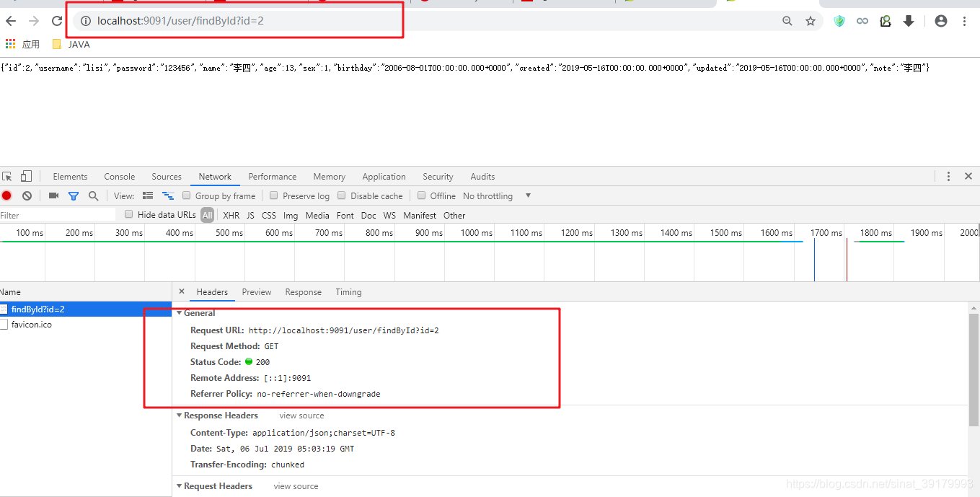Viewport: 980px width, 497px height.
Task: Filter requests by CSS
Action: 269,215
